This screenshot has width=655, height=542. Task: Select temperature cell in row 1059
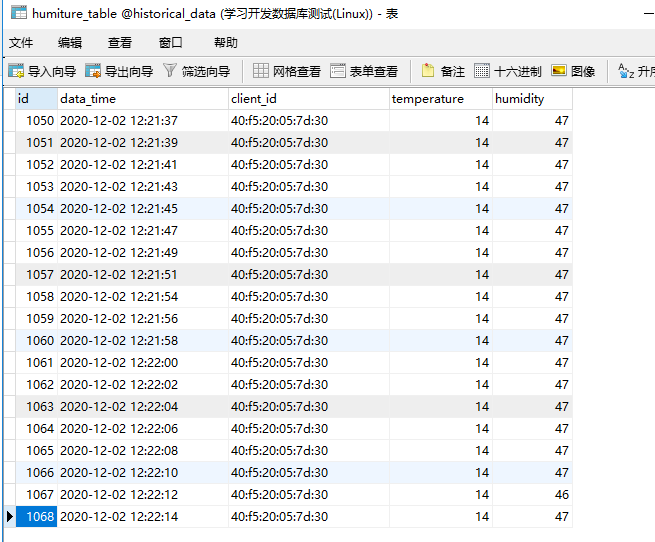click(441, 319)
